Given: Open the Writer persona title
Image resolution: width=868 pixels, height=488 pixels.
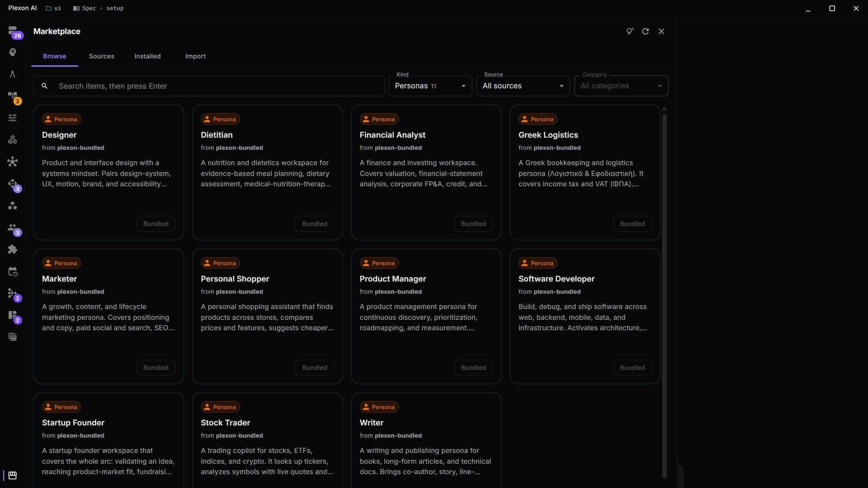Looking at the screenshot, I should tap(371, 423).
